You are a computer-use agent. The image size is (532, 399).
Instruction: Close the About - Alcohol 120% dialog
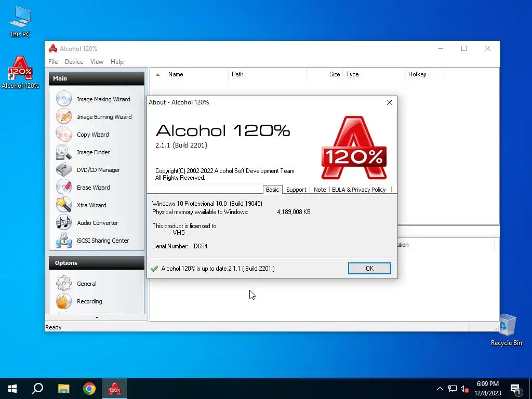point(390,102)
